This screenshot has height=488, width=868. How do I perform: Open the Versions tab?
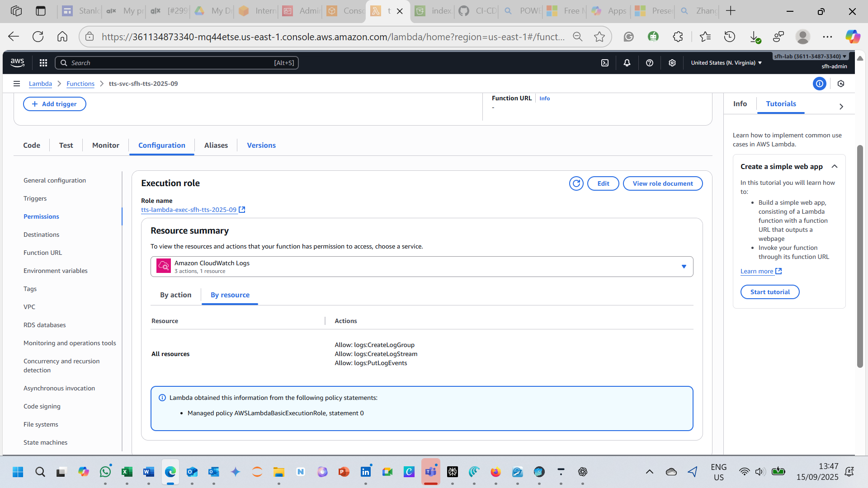(x=261, y=145)
